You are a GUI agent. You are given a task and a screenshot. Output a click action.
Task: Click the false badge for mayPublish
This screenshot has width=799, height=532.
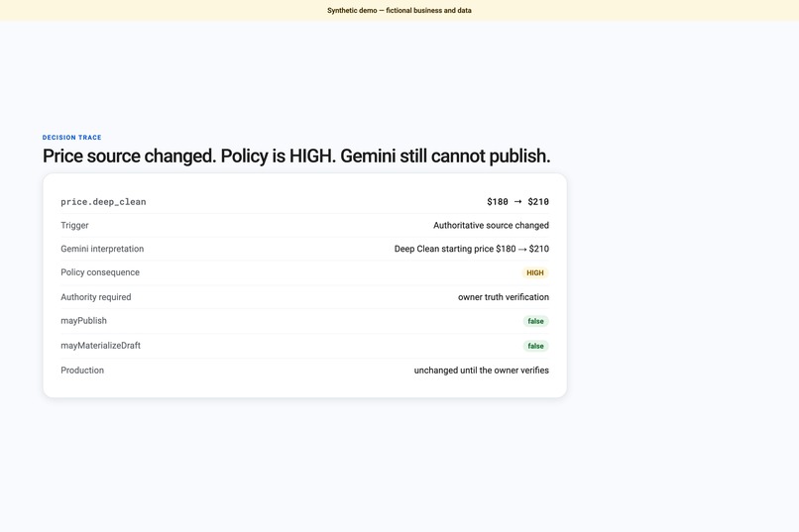[x=535, y=321]
